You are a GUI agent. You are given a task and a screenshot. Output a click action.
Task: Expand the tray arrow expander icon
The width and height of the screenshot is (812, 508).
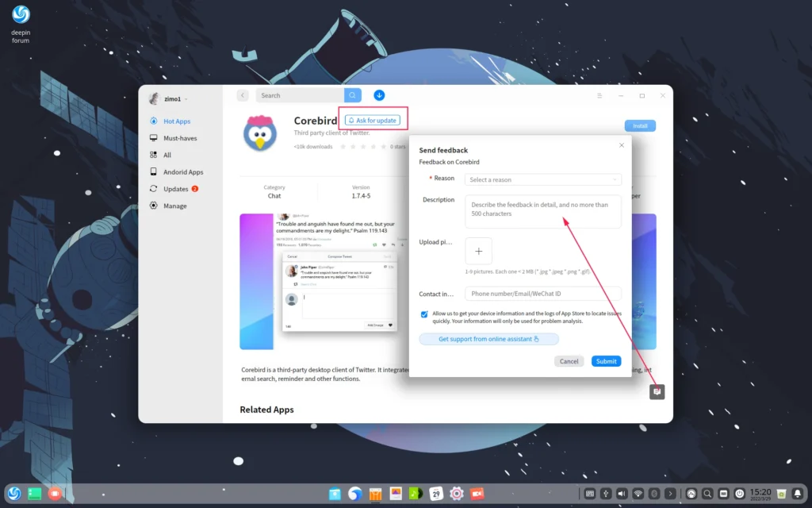pyautogui.click(x=670, y=494)
